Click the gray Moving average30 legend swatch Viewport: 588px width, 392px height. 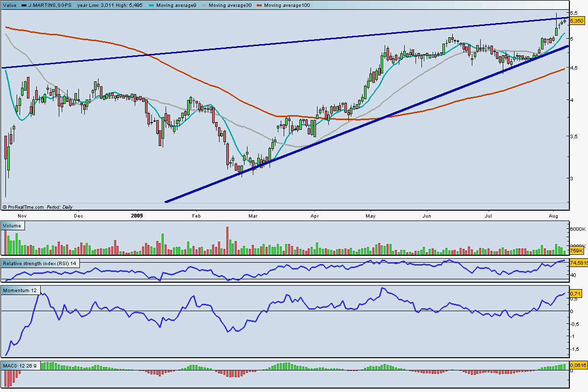pyautogui.click(x=204, y=5)
